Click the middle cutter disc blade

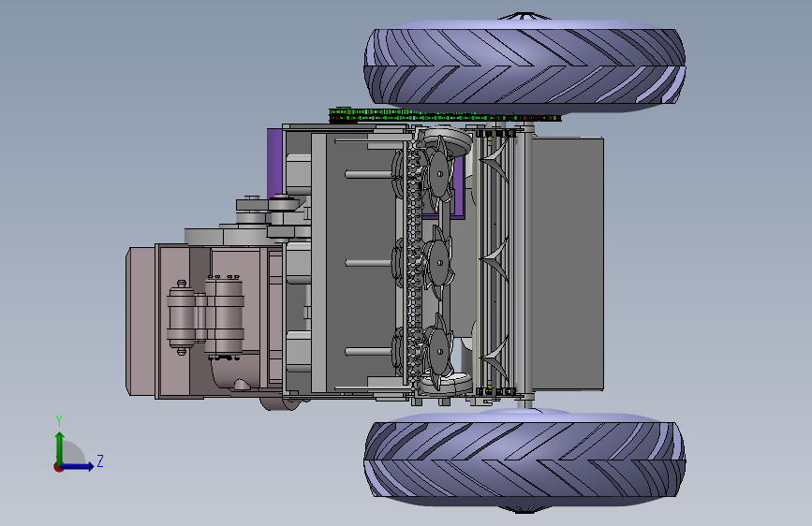click(x=439, y=262)
